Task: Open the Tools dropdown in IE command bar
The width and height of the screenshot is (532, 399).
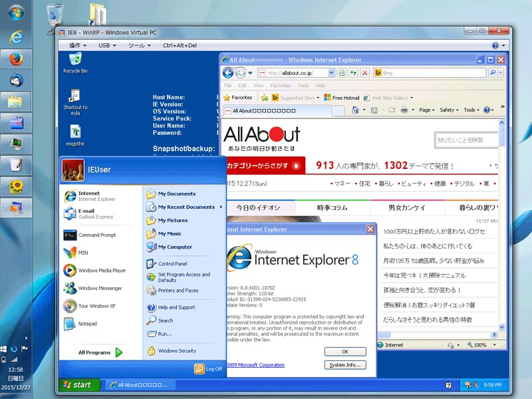Action: point(471,110)
